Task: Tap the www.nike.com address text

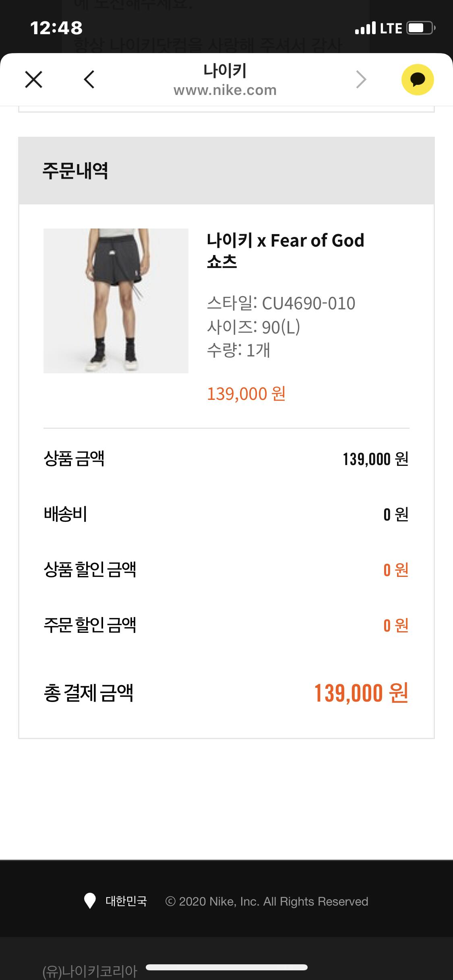Action: pyautogui.click(x=225, y=90)
